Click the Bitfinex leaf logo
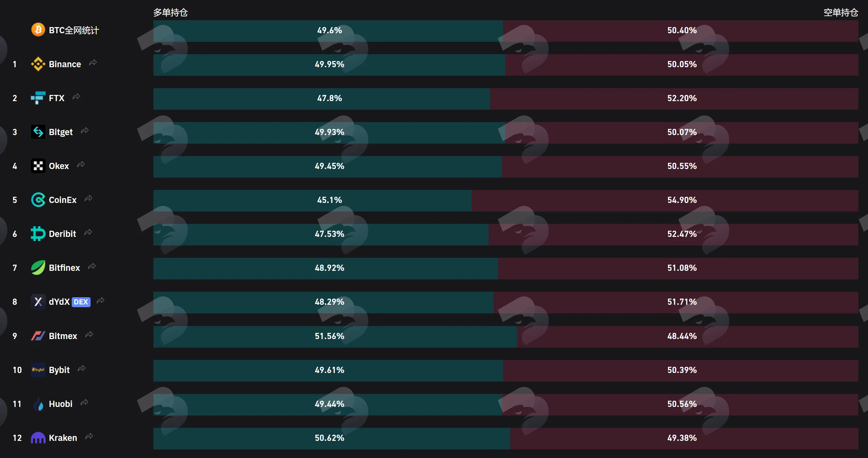 click(x=38, y=268)
